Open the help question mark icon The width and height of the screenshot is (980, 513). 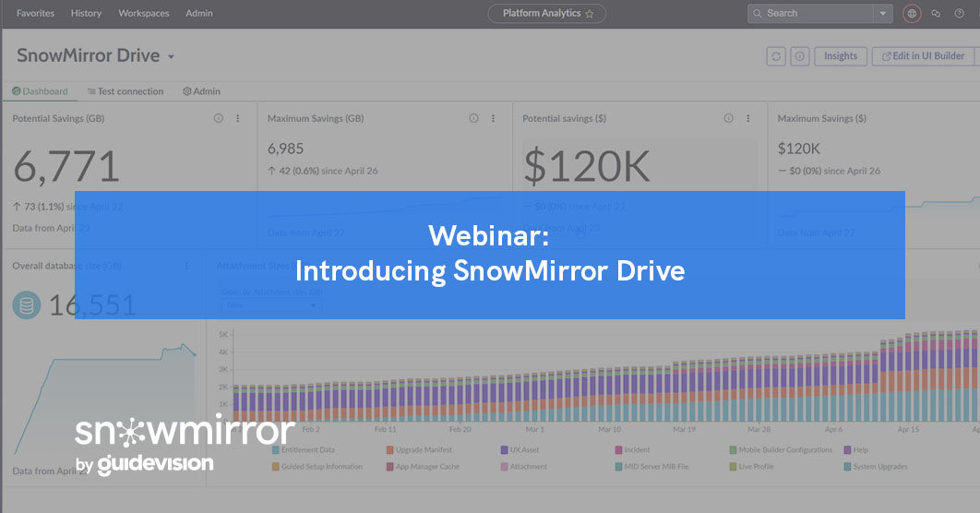pos(959,13)
